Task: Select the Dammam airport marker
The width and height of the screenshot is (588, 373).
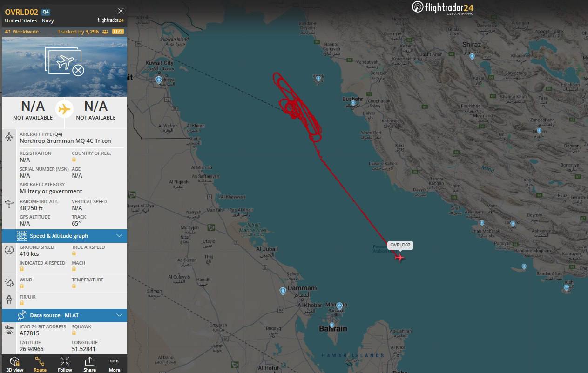Action: pos(283,291)
